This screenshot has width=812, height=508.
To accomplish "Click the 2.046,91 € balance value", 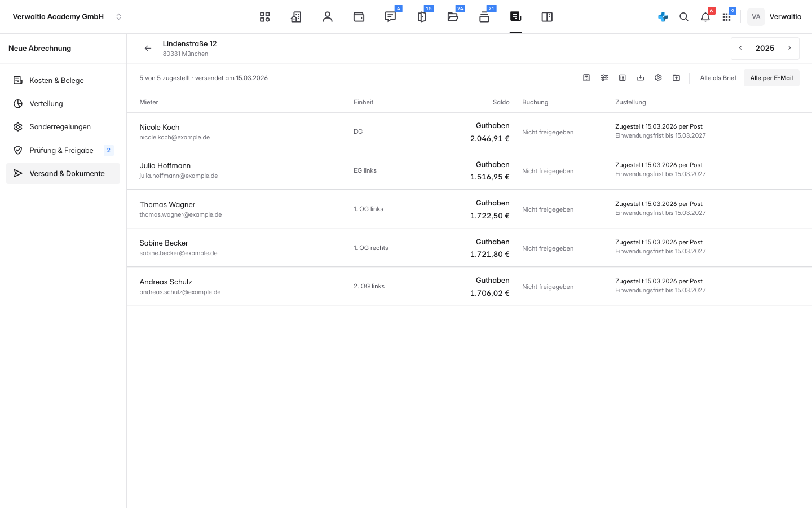I will (x=490, y=138).
